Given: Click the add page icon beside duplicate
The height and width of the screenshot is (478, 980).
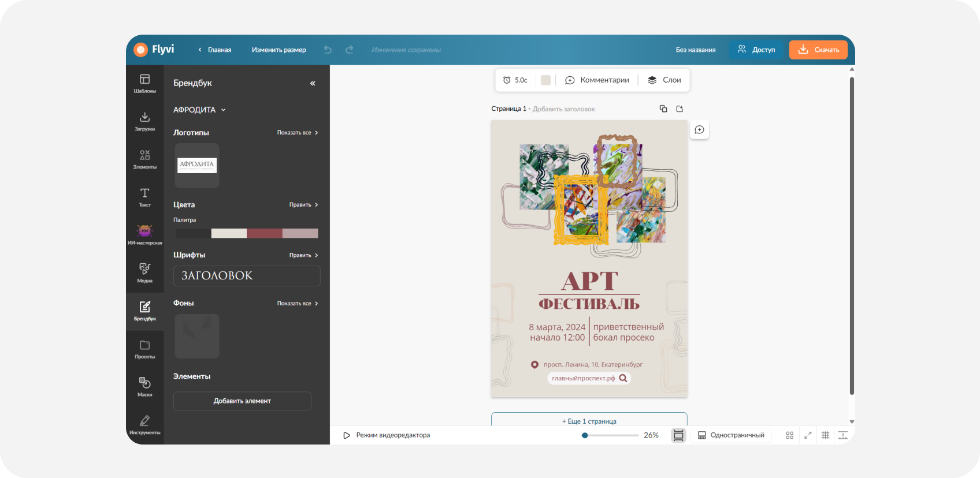Looking at the screenshot, I should tap(680, 109).
